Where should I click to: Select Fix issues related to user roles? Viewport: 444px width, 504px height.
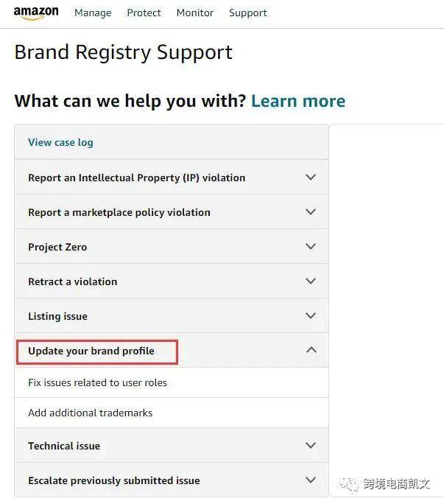tap(97, 383)
